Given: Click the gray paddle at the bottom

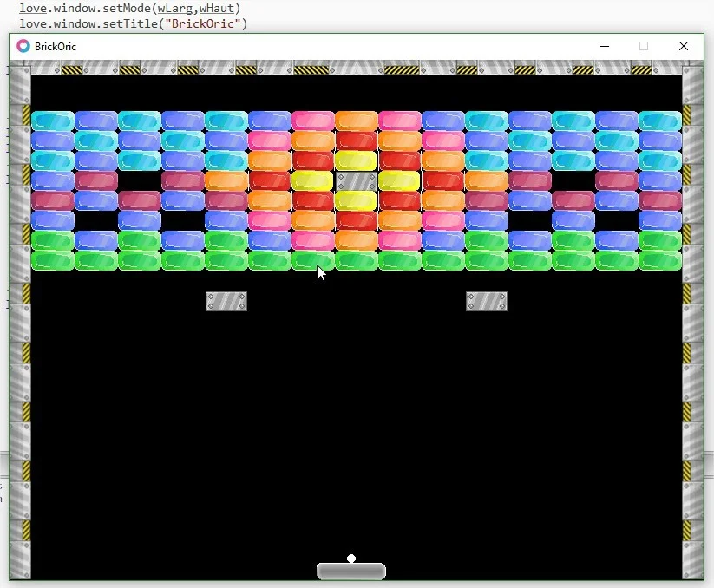Looking at the screenshot, I should click(351, 572).
